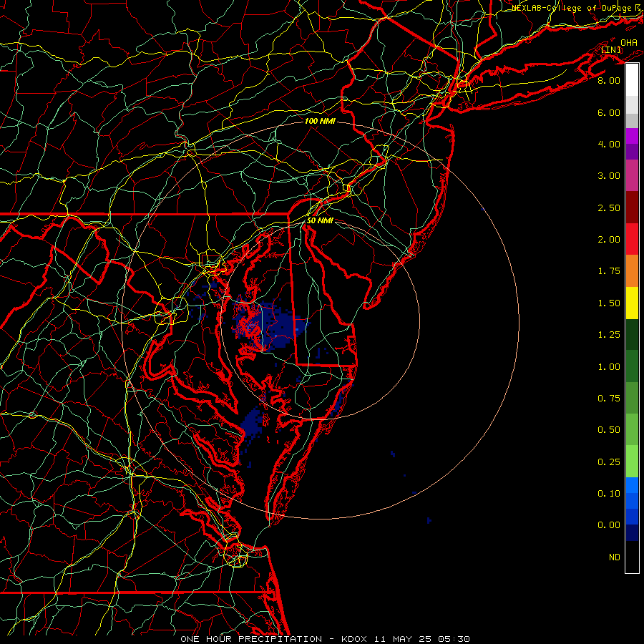
Task: Click the small blue echo outside the 100 NMI ring
Action: (429, 520)
